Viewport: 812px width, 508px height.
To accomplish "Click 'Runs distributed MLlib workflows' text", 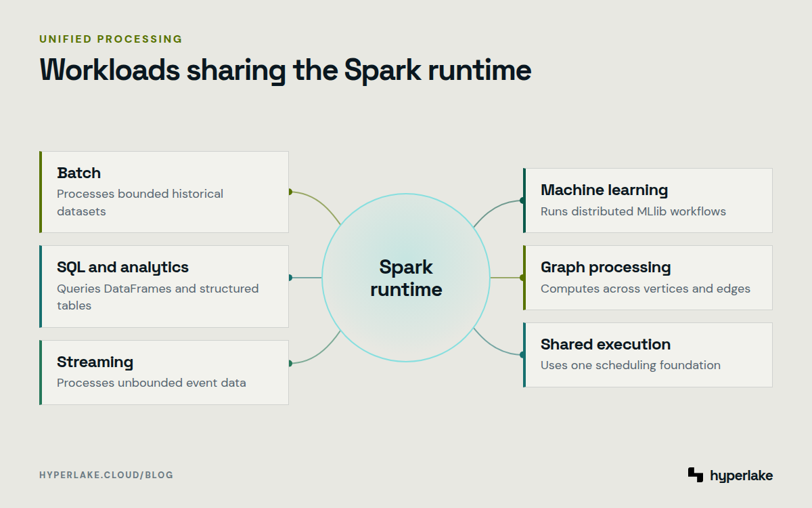I will pos(633,211).
